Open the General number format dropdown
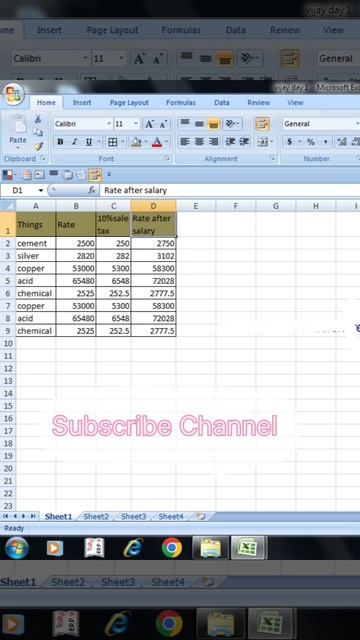This screenshot has height=640, width=360. (x=357, y=124)
